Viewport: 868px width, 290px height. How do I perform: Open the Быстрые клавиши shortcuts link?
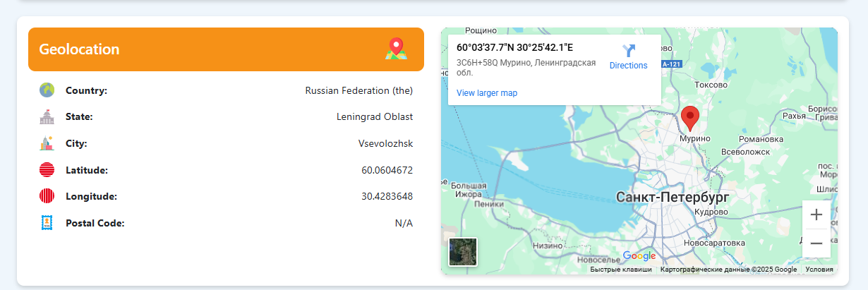pyautogui.click(x=621, y=270)
